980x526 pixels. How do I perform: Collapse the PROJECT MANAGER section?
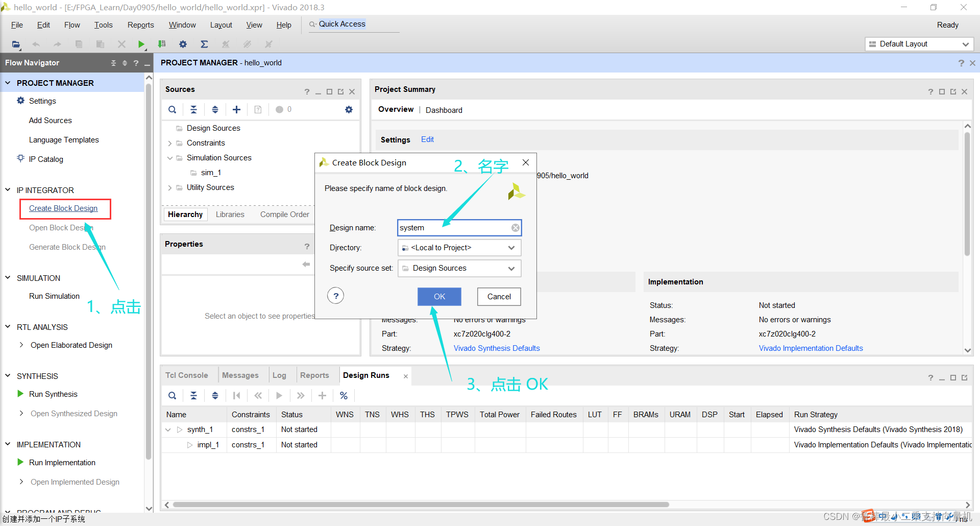click(8, 83)
